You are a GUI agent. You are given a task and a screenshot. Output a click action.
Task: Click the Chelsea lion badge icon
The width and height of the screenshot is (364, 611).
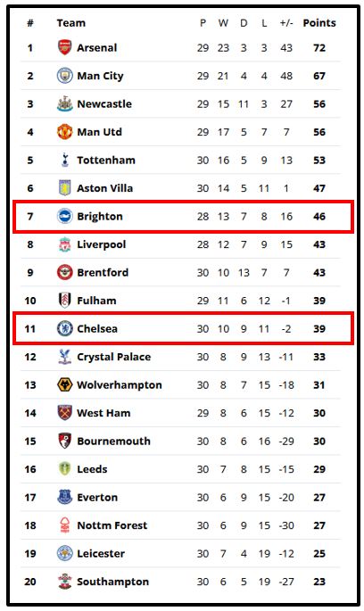pos(65,328)
